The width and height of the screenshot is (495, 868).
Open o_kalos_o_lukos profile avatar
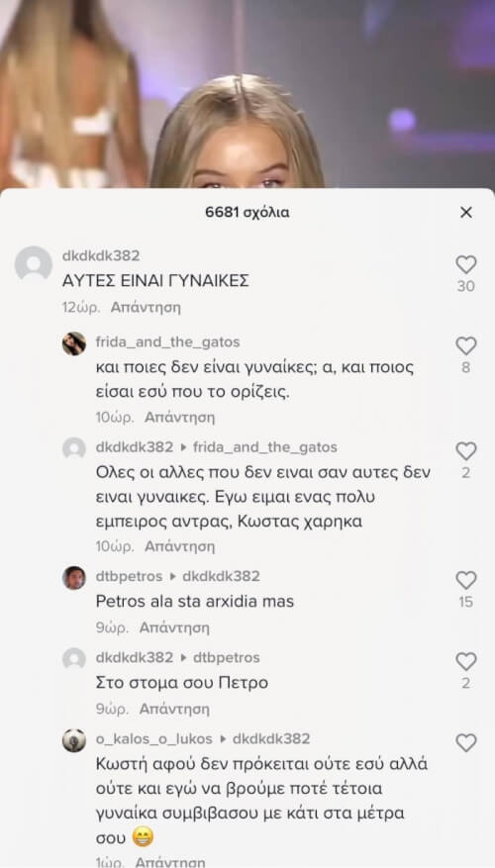[74, 740]
